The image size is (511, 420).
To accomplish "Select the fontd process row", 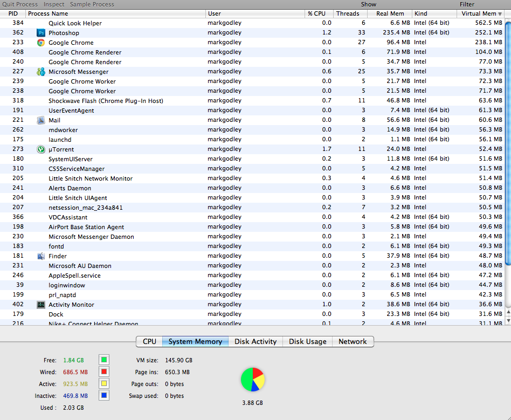I will coord(252,246).
